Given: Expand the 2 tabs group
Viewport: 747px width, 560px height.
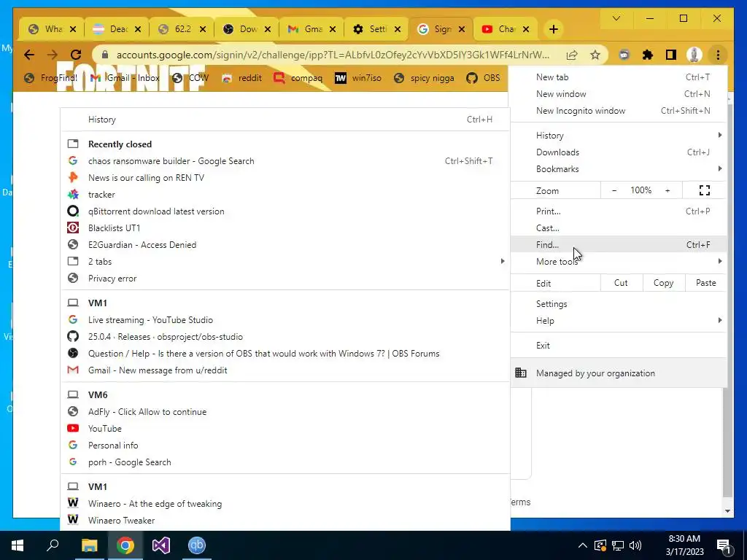Looking at the screenshot, I should point(285,262).
